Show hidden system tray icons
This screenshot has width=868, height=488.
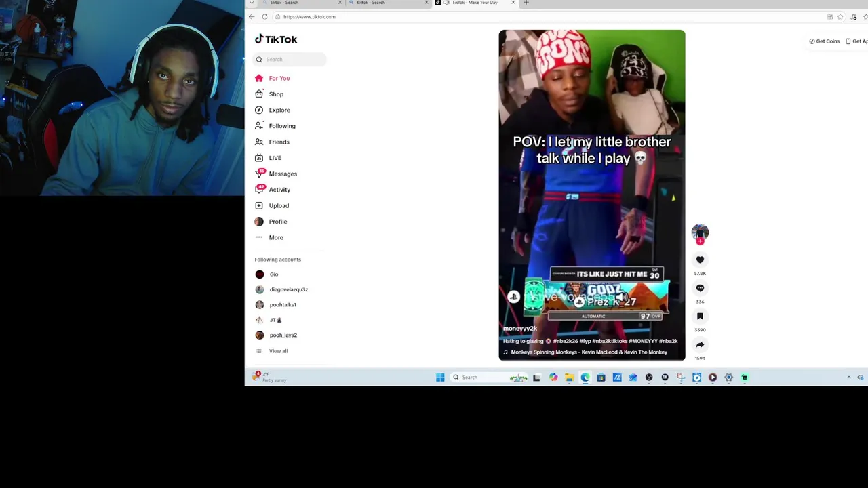[x=849, y=378]
